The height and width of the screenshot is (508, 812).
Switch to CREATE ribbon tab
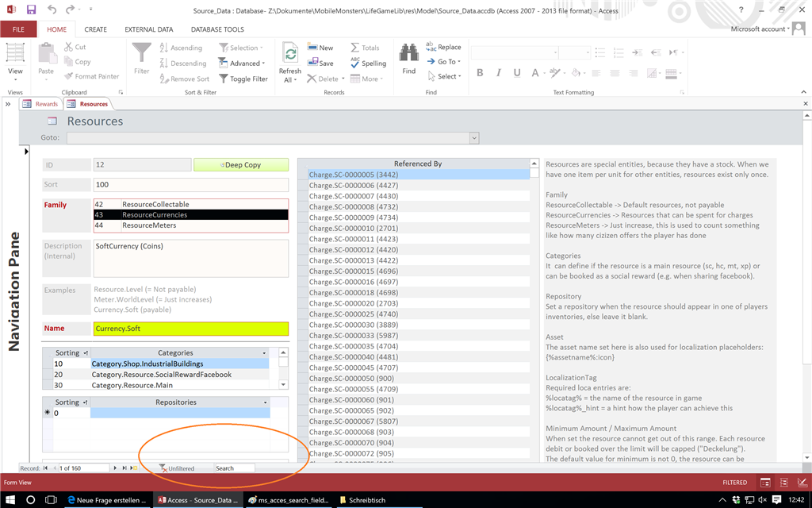coord(96,29)
